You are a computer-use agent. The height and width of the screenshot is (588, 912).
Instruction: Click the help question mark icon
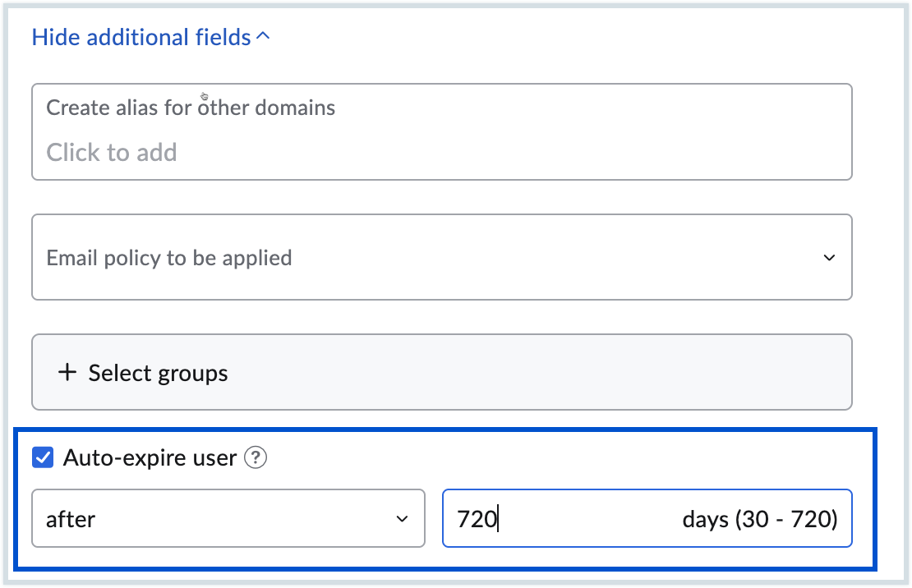tap(256, 457)
